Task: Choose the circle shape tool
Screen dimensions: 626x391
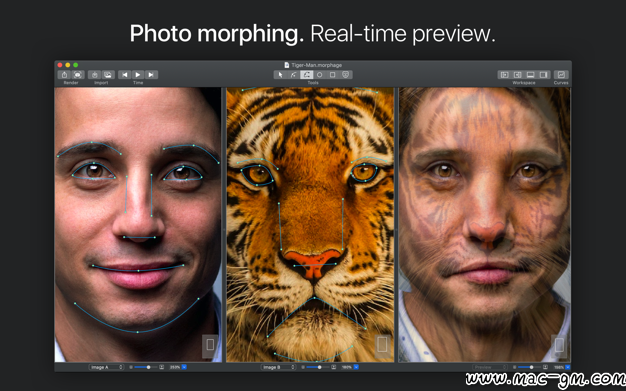Action: [x=319, y=75]
